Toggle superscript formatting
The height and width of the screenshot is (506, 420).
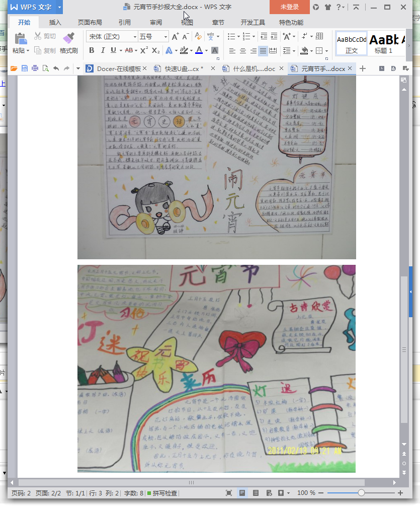144,50
